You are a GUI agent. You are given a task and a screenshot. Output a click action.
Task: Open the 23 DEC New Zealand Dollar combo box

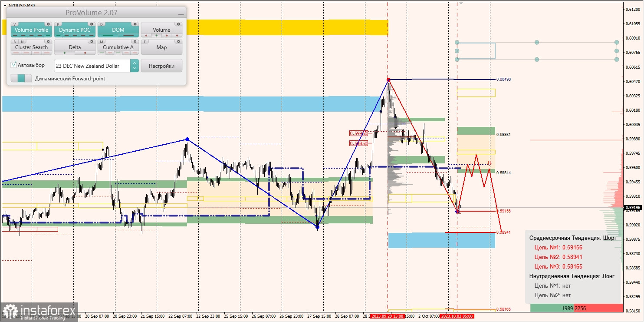(x=96, y=66)
